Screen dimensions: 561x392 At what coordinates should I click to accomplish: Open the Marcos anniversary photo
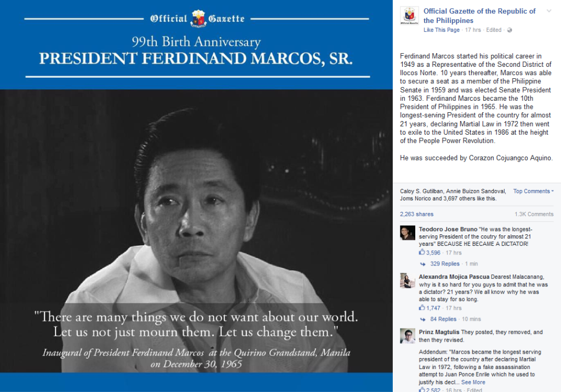pyautogui.click(x=196, y=196)
